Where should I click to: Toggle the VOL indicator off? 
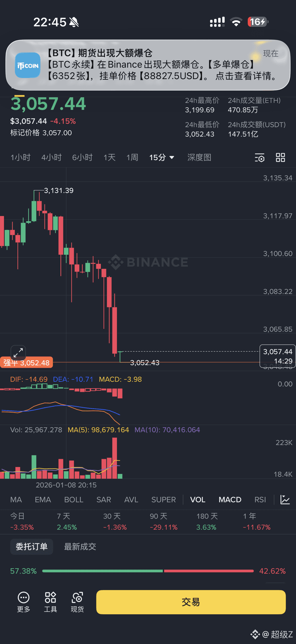pyautogui.click(x=198, y=499)
